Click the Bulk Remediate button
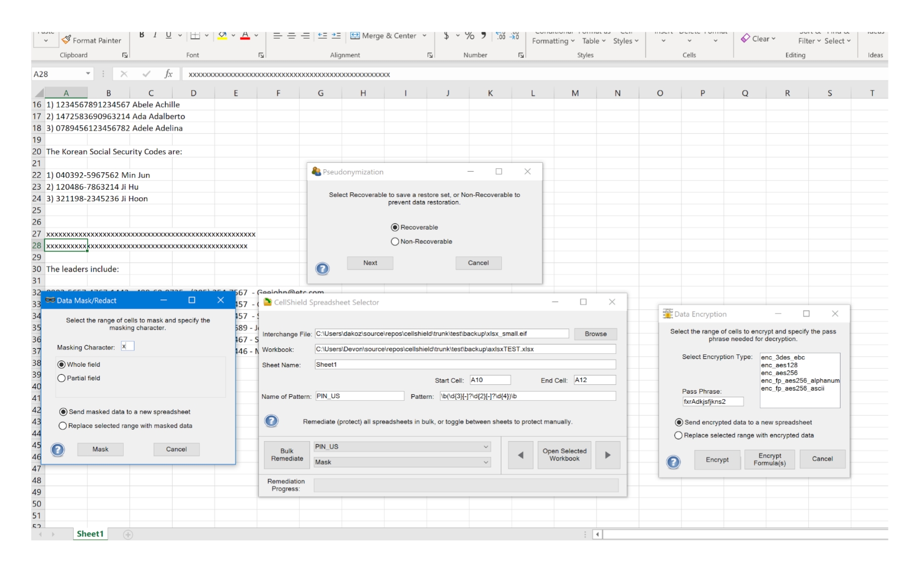The image size is (924, 566). (287, 455)
